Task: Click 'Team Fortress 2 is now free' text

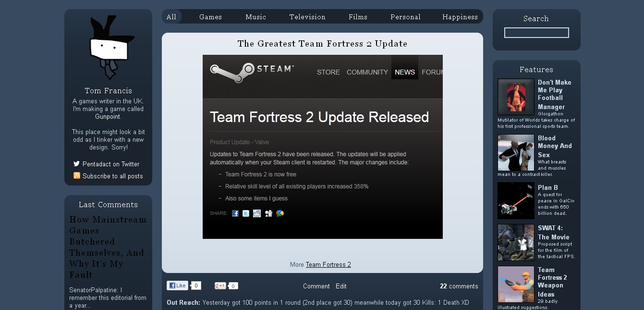Action: point(261,174)
